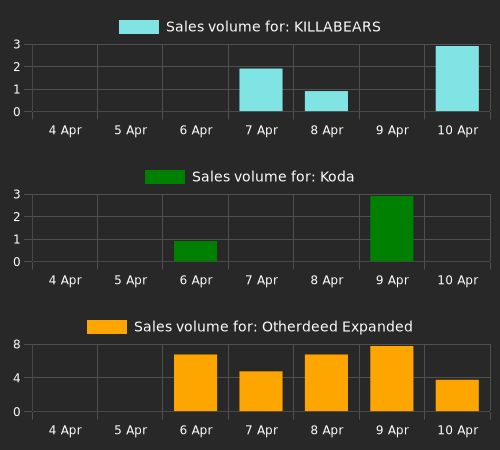Click '5 Apr' label under KILLABEARS chart
This screenshot has width=500, height=450.
pyautogui.click(x=130, y=130)
